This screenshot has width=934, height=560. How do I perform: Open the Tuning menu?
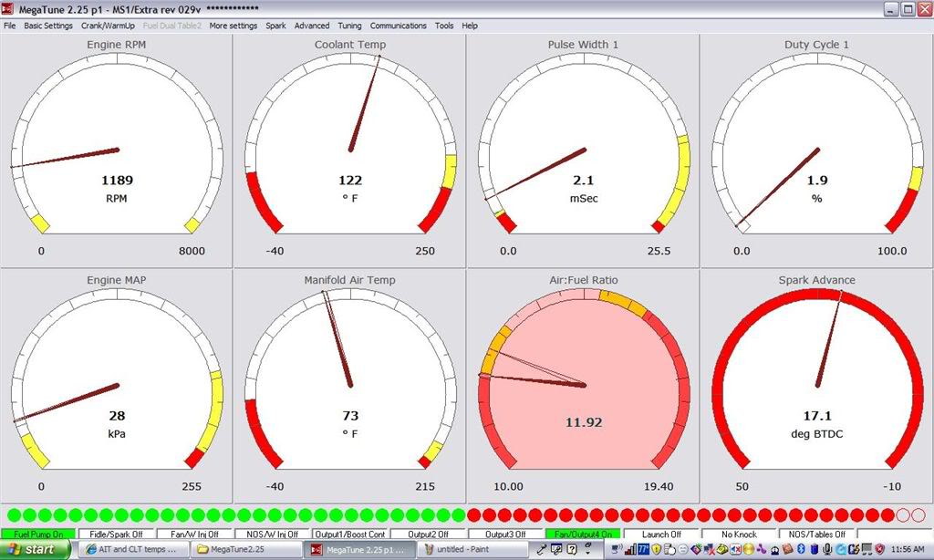349,26
